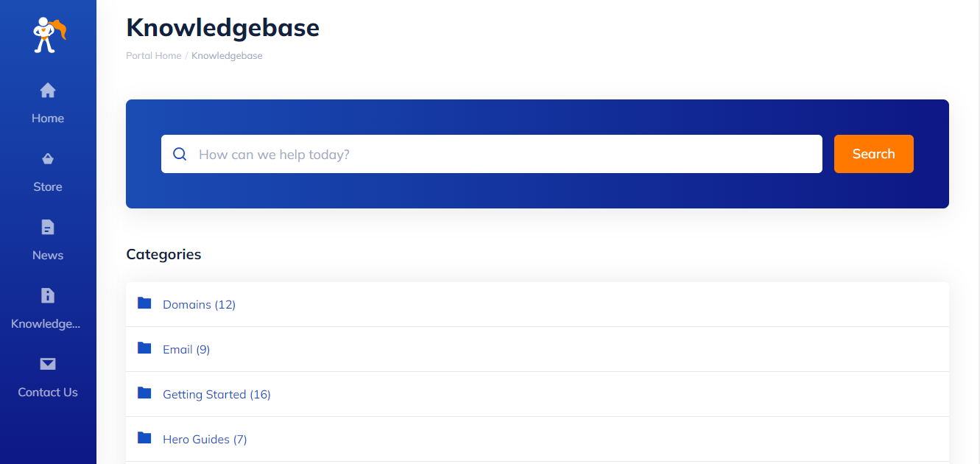Screen dimensions: 980x464
Task: Click the superhero mascot logo
Action: tap(49, 35)
